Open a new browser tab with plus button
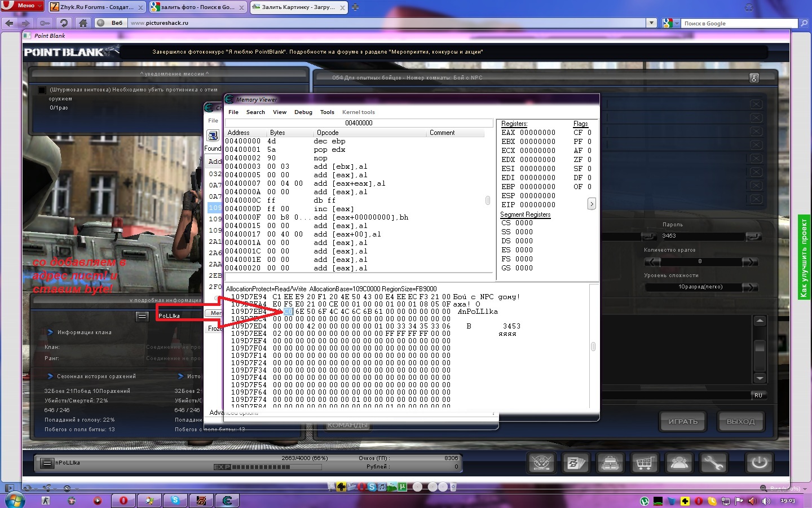Viewport: 812px width, 508px height. point(355,7)
